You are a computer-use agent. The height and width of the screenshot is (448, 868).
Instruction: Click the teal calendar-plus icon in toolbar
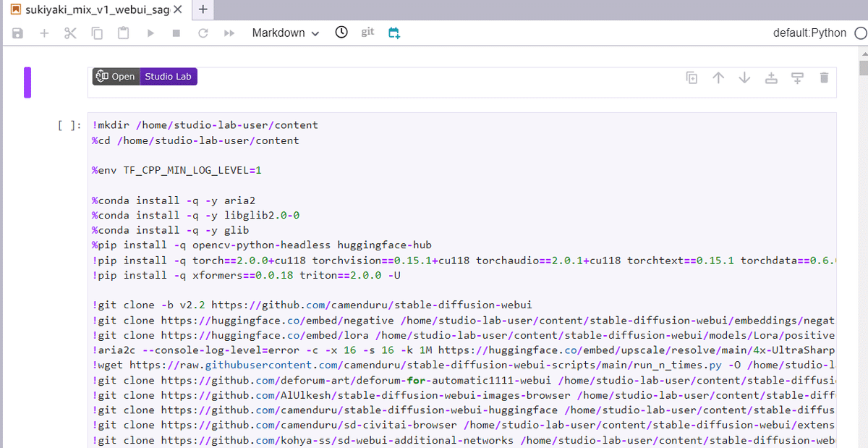click(x=394, y=33)
